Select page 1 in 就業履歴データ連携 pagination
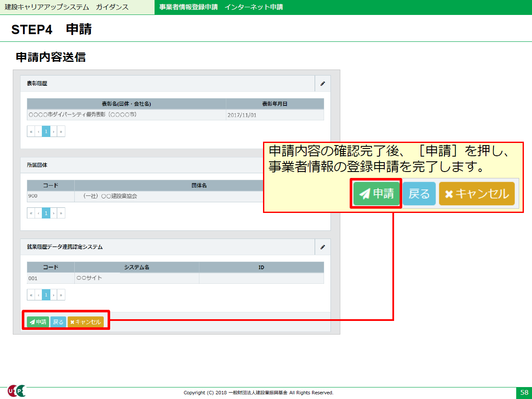 (x=46, y=294)
